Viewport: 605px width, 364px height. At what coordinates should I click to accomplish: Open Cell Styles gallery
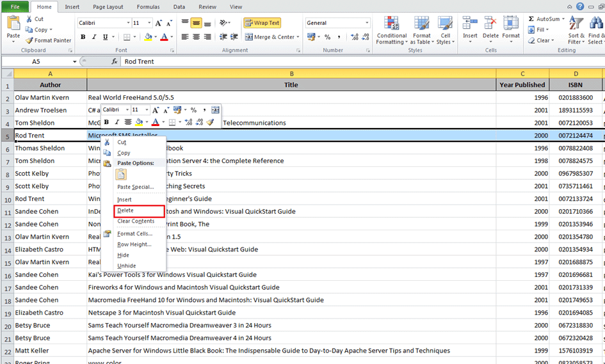[445, 31]
